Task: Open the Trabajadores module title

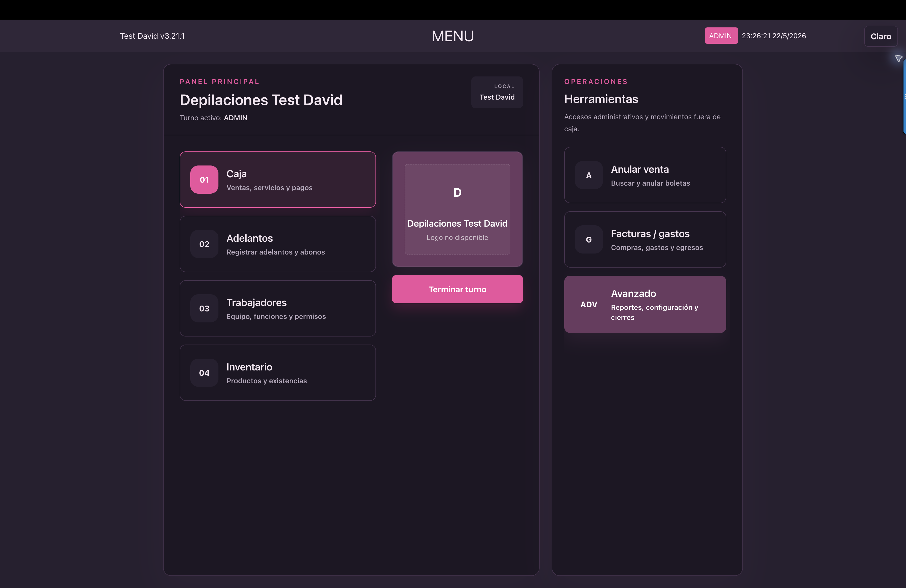Action: point(256,302)
